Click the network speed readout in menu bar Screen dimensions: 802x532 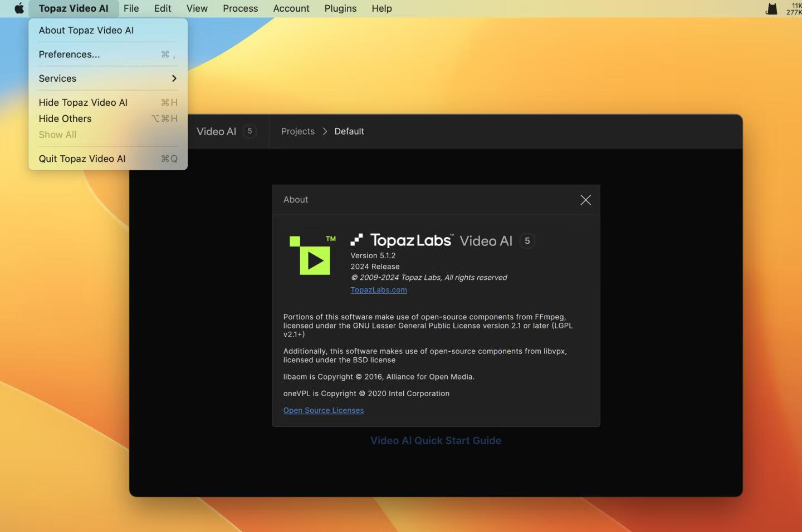[x=794, y=8]
